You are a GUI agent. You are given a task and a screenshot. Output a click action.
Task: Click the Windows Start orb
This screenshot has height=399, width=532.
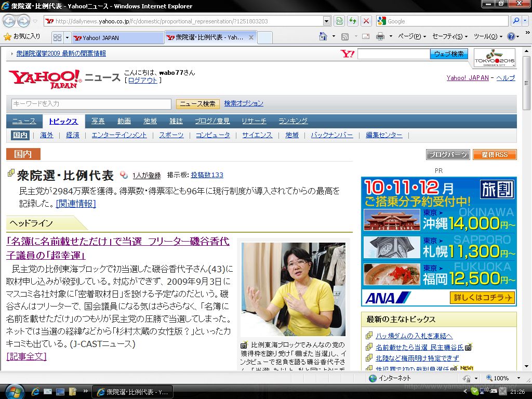[14, 392]
